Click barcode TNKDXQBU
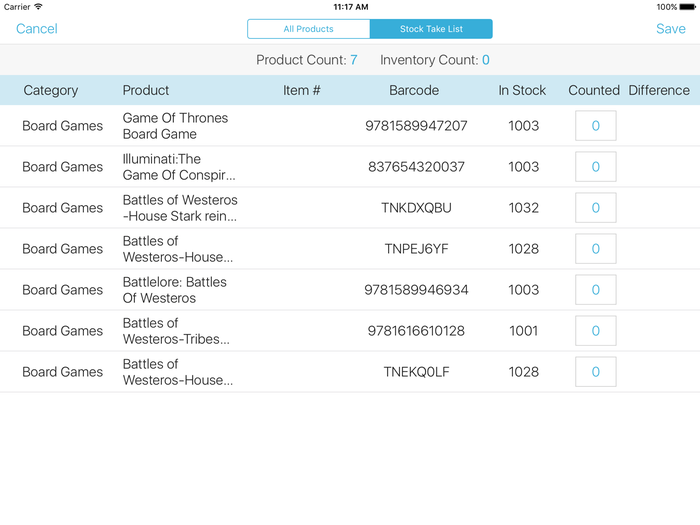Screen dimensions: 700x525 point(416,208)
